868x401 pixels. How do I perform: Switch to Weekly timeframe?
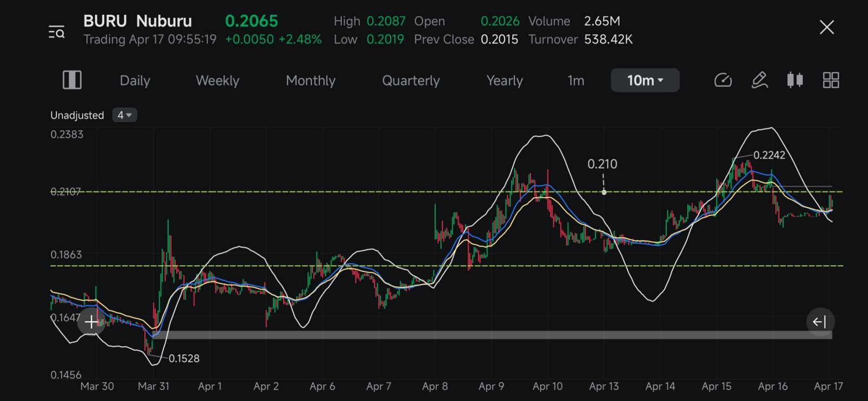[218, 81]
